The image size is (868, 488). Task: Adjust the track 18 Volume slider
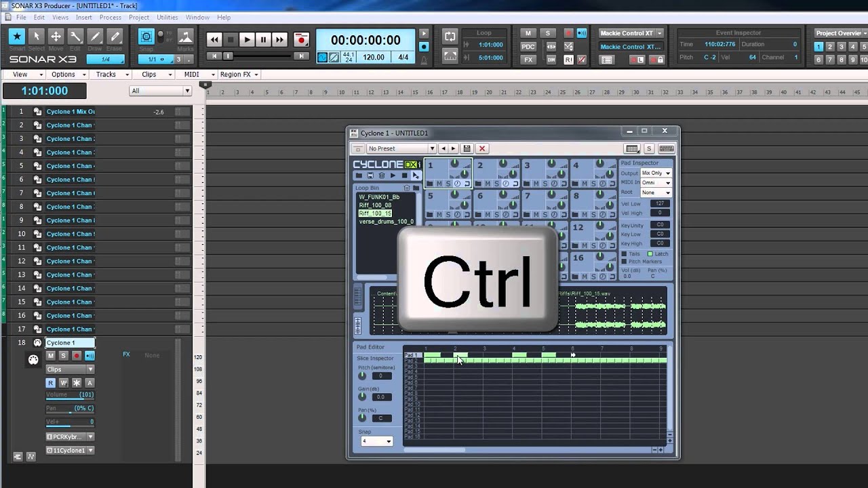70,395
